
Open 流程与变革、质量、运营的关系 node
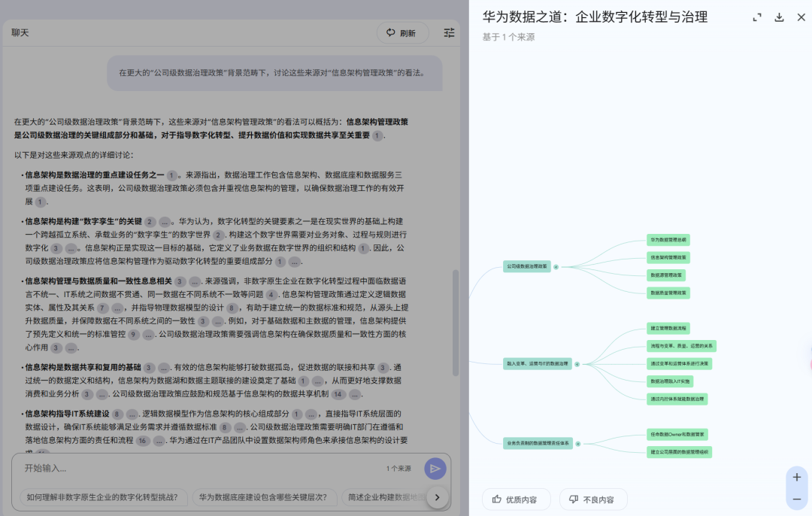pyautogui.click(x=681, y=346)
